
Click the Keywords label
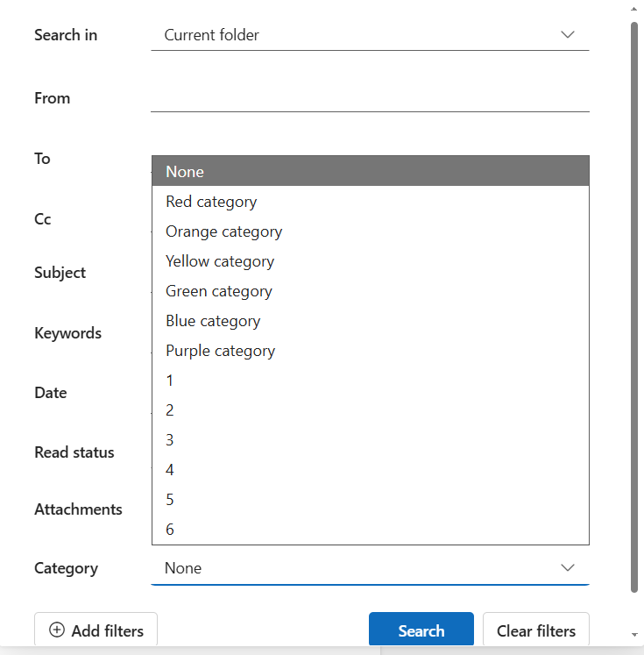(x=67, y=333)
